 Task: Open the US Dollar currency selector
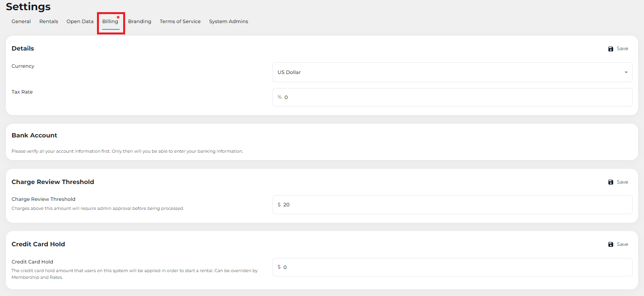[452, 72]
